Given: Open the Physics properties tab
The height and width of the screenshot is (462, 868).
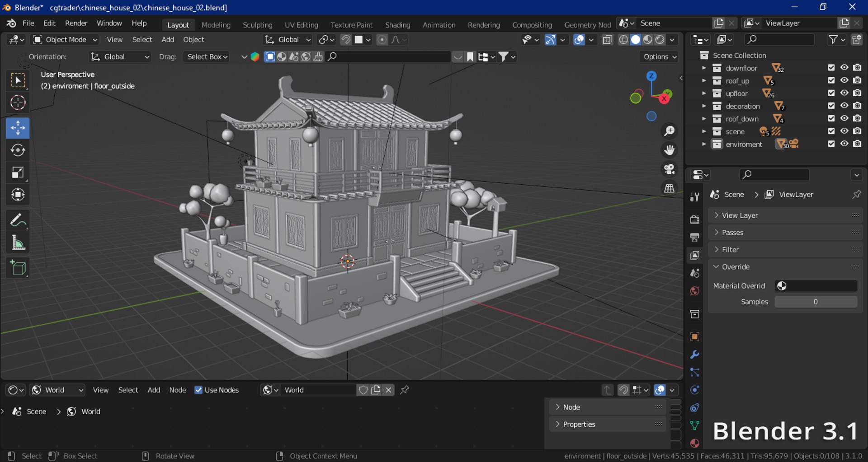Looking at the screenshot, I should tap(695, 390).
